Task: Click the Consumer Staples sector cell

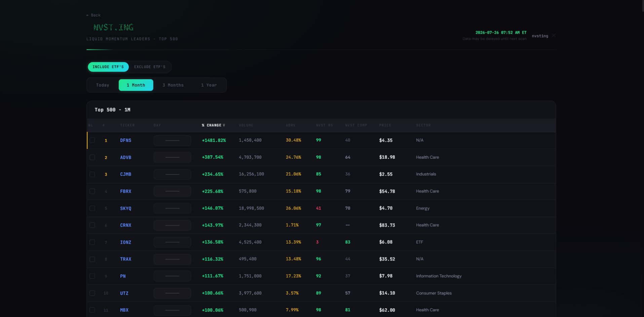Action: 433,293
